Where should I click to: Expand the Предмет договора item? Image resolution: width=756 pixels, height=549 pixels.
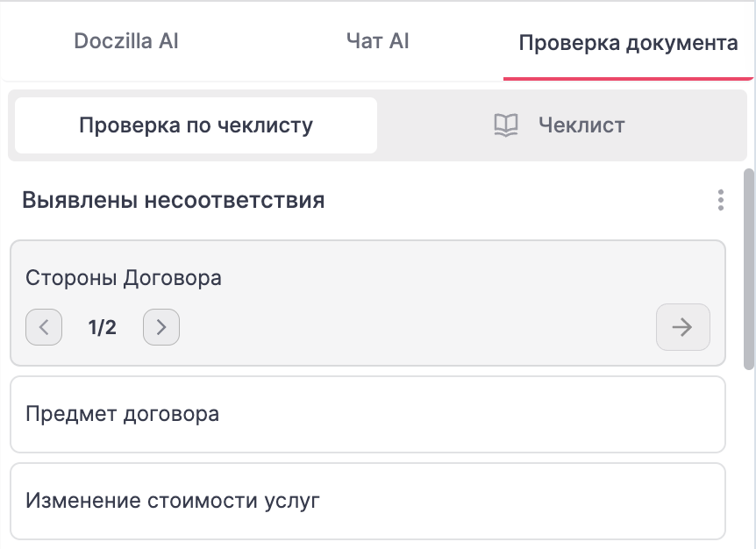pyautogui.click(x=367, y=415)
